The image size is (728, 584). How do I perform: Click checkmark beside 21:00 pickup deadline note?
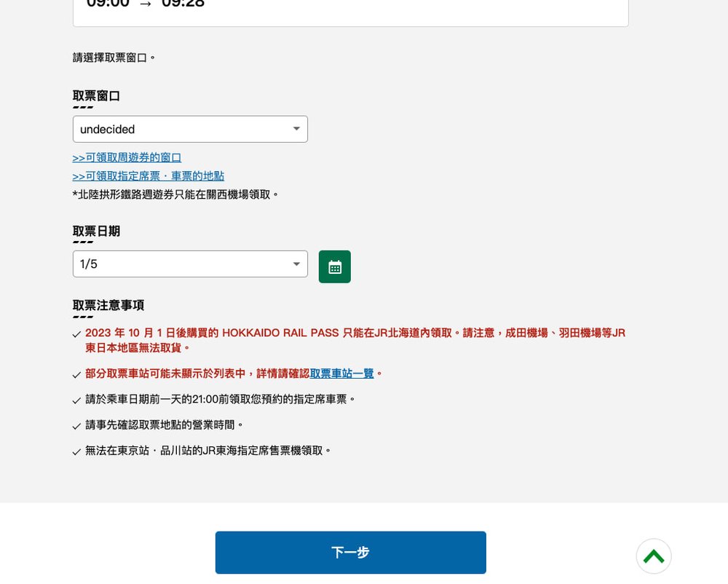click(x=77, y=400)
